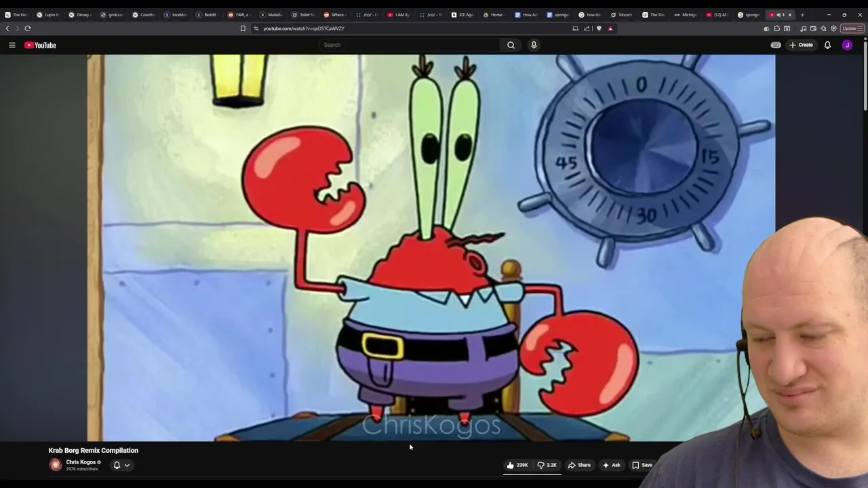Switch to the 'I AM Ky' YouTube tab
The width and height of the screenshot is (868, 488).
click(x=399, y=15)
